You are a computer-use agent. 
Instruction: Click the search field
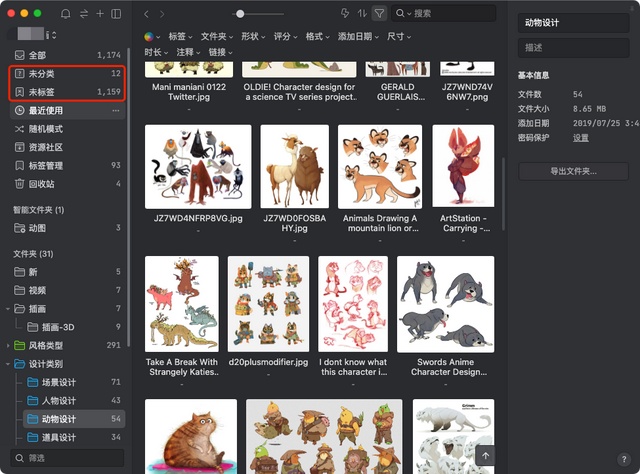coord(444,13)
